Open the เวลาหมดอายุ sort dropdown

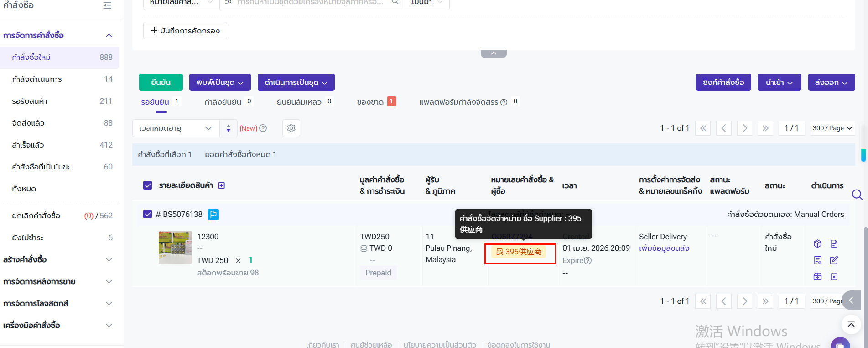click(176, 128)
